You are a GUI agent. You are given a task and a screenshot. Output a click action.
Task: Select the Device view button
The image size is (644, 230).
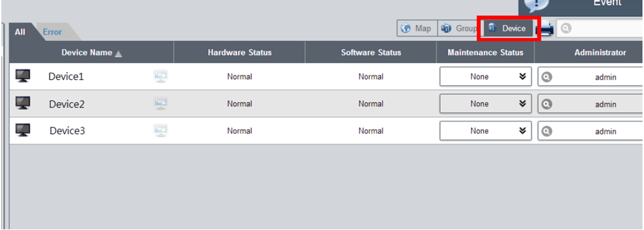tap(508, 28)
